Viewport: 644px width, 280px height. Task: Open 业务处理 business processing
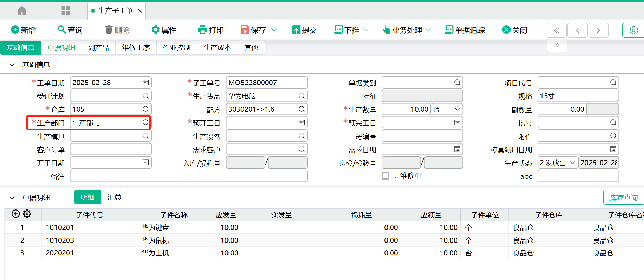tap(402, 30)
